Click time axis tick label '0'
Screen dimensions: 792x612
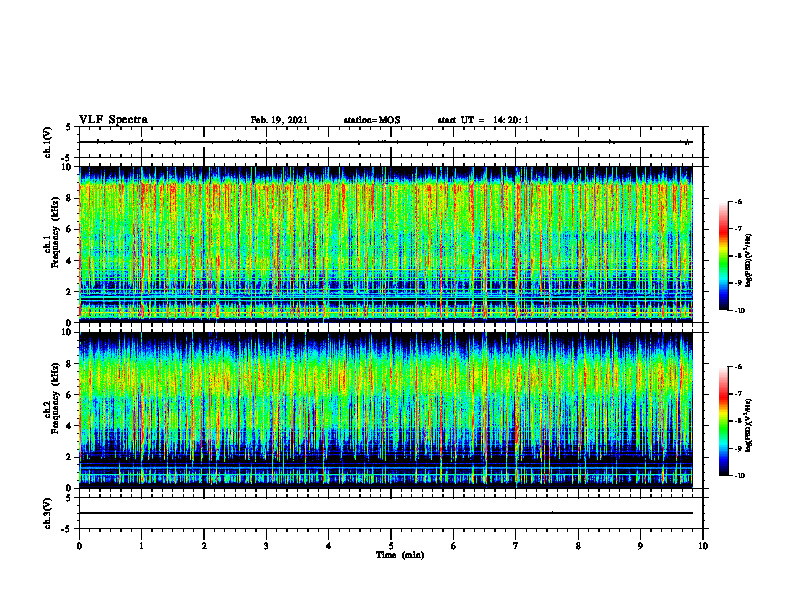pos(79,546)
